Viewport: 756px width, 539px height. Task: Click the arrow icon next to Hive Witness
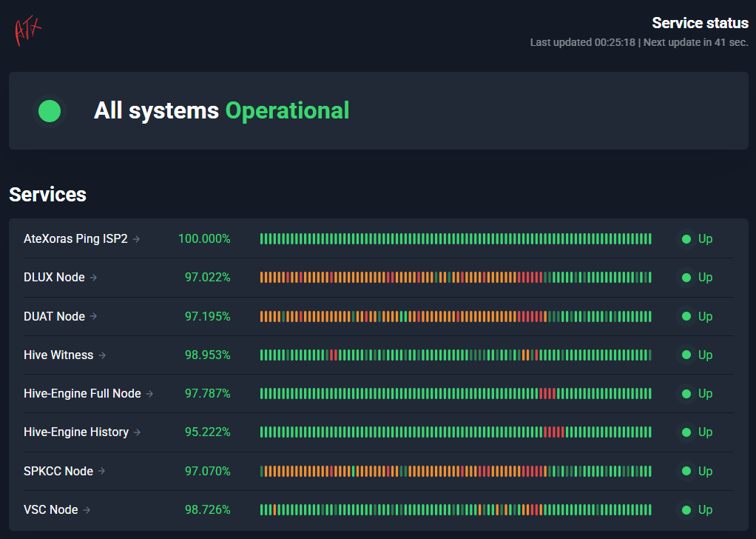point(102,355)
